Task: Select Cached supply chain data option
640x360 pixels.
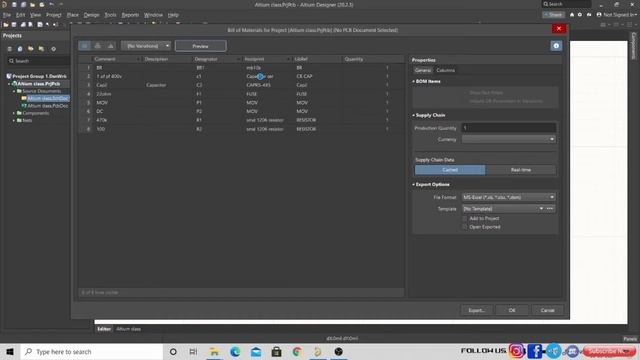Action: 450,170
